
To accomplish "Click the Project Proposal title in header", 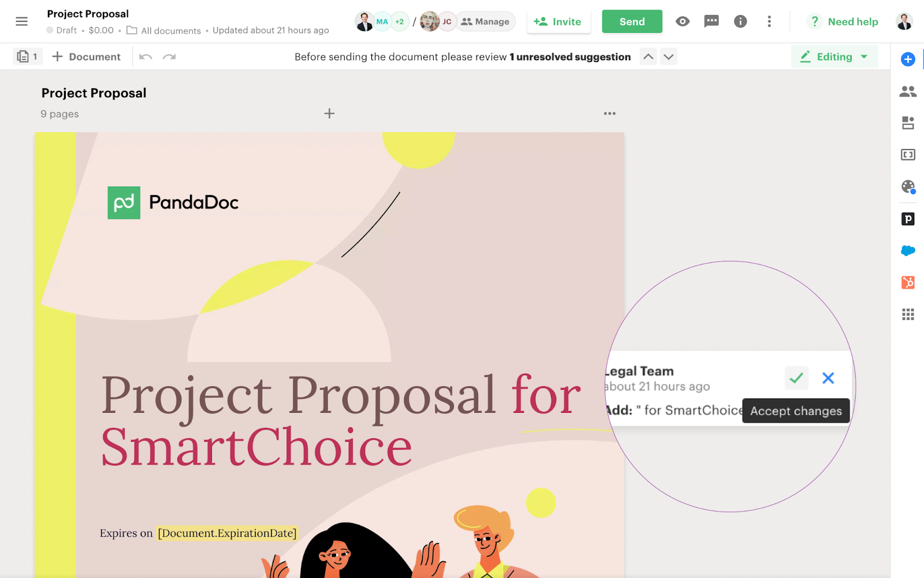I will [88, 14].
